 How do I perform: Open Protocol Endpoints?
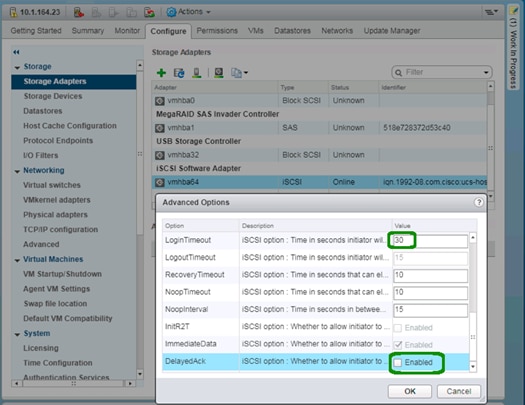click(x=58, y=141)
